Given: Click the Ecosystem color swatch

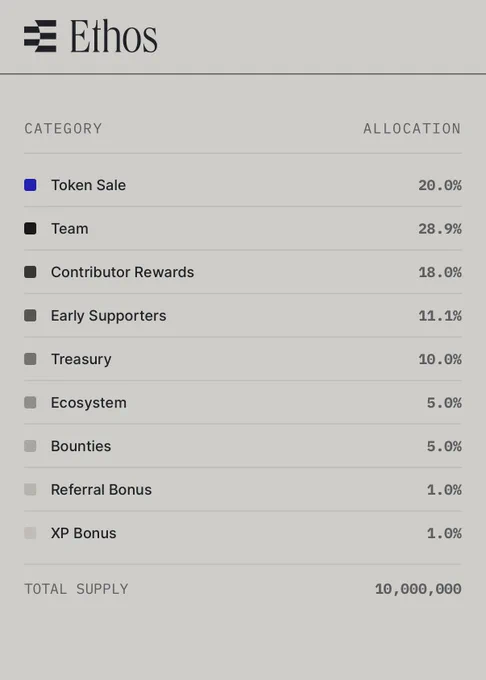Looking at the screenshot, I should click(x=30, y=402).
